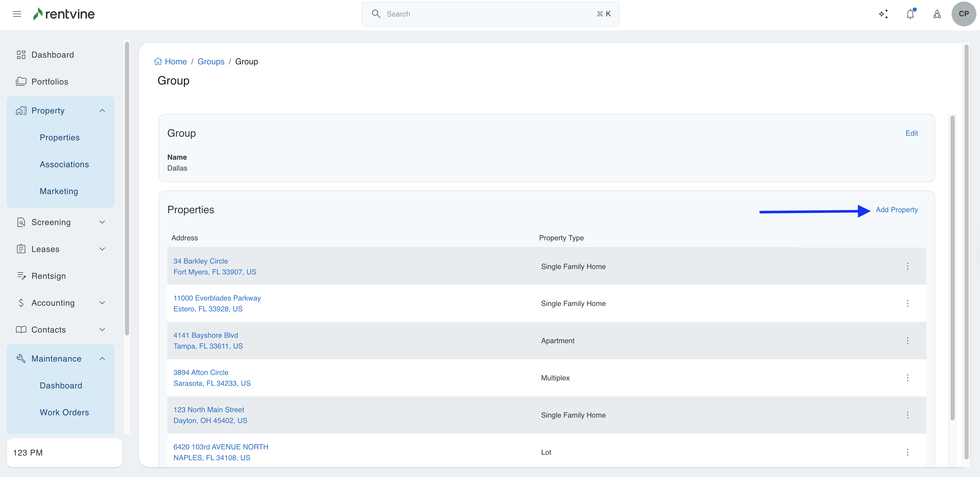Expand the Screening sidebar section
Screen dimensions: 980x477
coord(102,222)
